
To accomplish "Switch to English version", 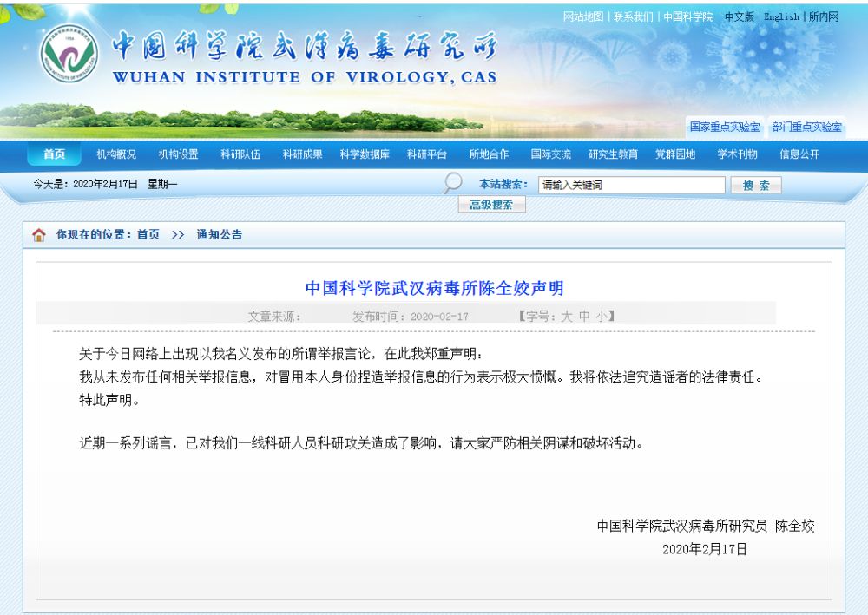I will tap(782, 17).
